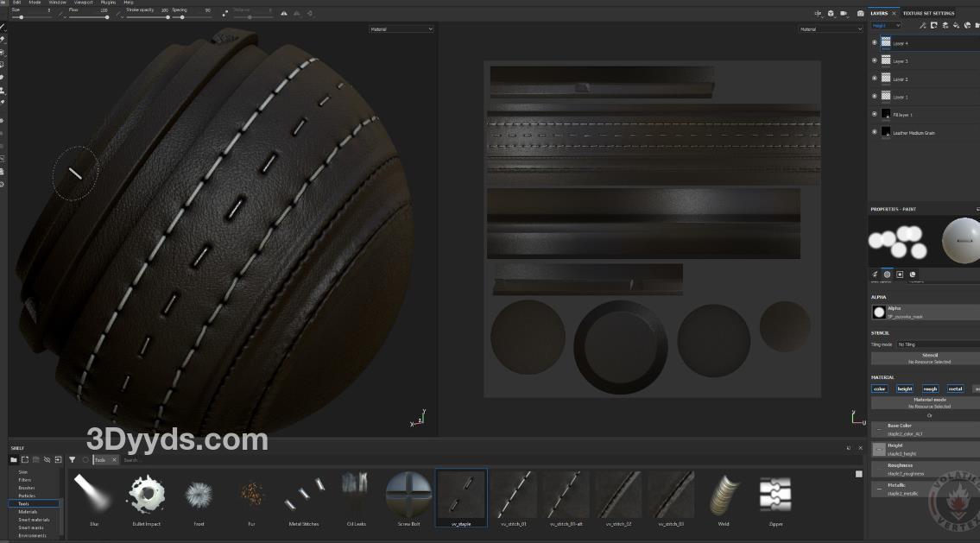
Task: Select Smart materials in the shelf category list
Action: (x=35, y=520)
